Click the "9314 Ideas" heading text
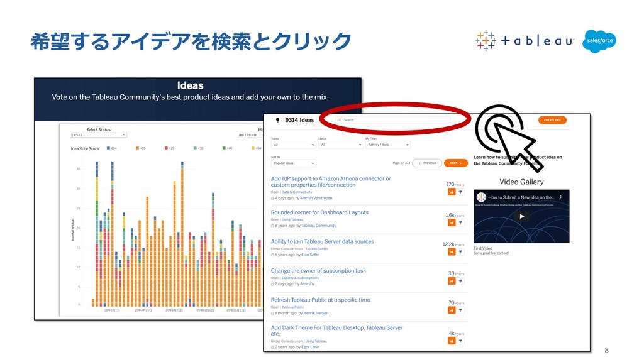 click(x=299, y=120)
